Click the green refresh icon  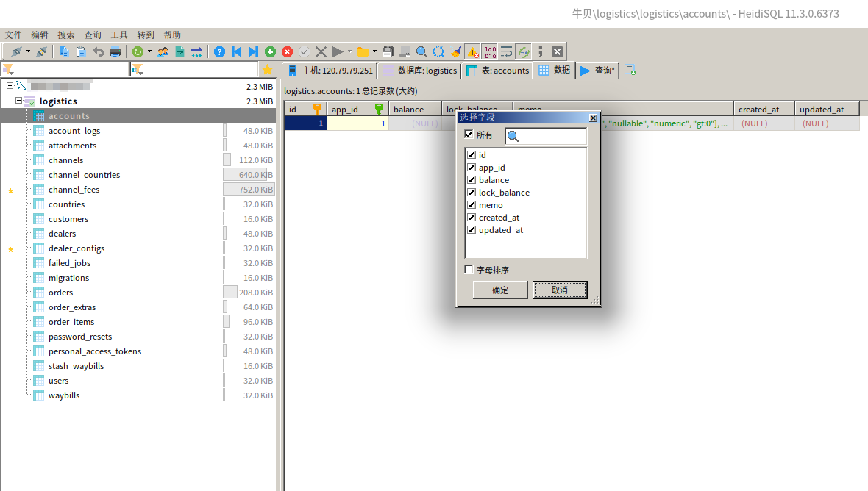tap(138, 52)
